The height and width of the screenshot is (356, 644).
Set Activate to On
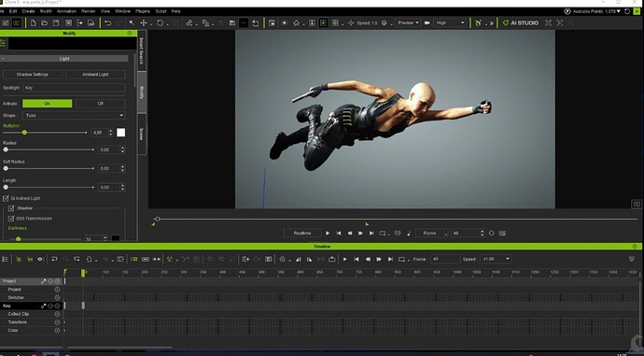point(48,104)
